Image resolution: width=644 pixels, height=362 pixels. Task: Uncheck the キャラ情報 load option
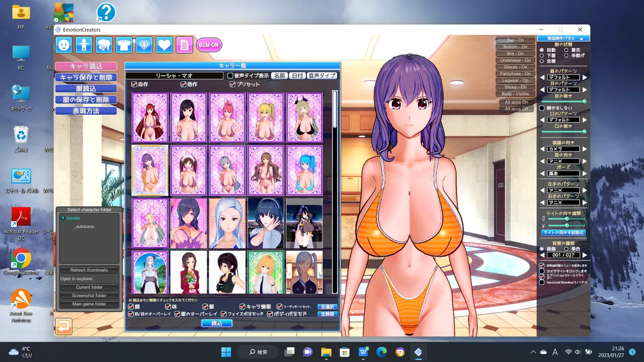[x=243, y=307]
